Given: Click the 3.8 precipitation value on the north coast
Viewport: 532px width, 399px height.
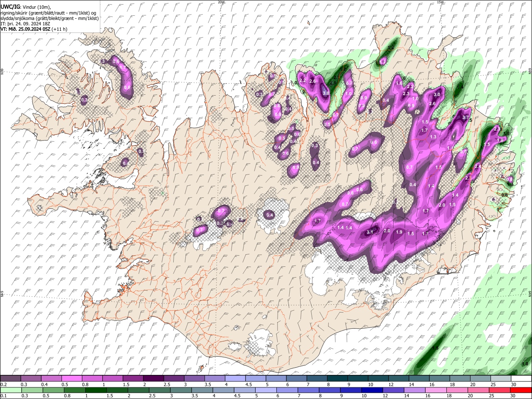Looking at the screenshot, I should 326,93.
